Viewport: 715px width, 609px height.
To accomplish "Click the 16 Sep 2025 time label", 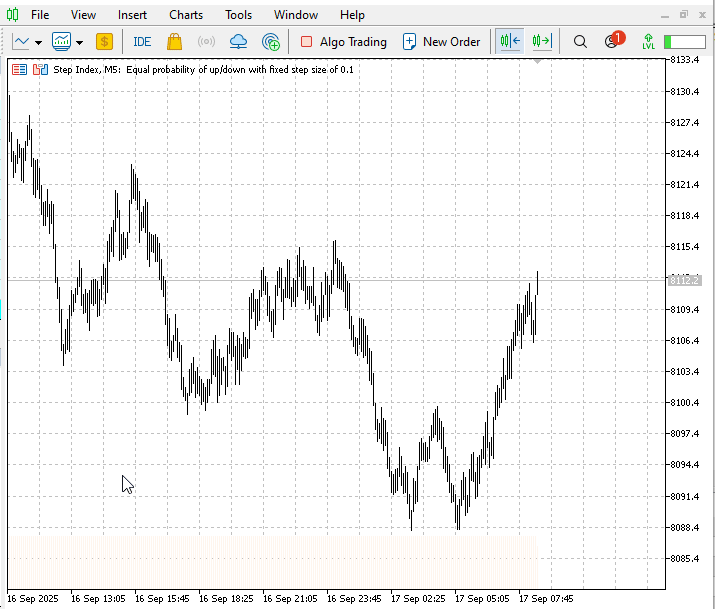I will (x=33, y=599).
